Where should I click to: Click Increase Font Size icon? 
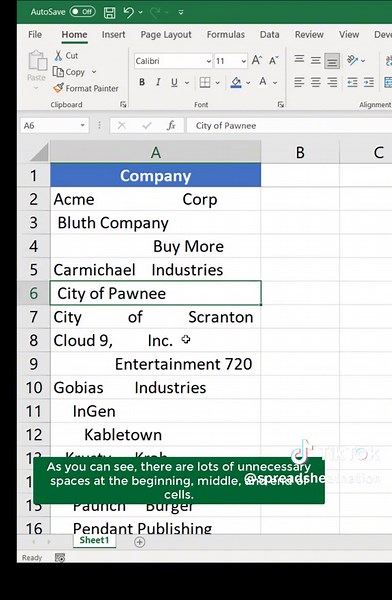256,60
